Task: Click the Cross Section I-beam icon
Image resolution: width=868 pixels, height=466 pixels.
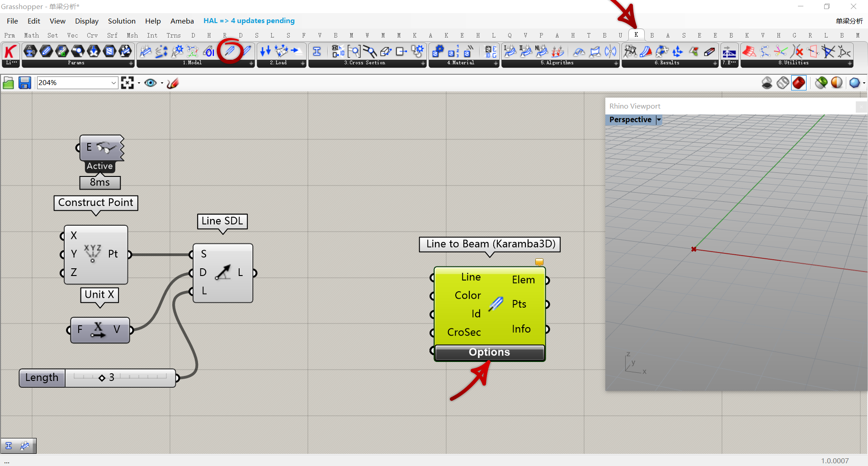Action: point(317,51)
